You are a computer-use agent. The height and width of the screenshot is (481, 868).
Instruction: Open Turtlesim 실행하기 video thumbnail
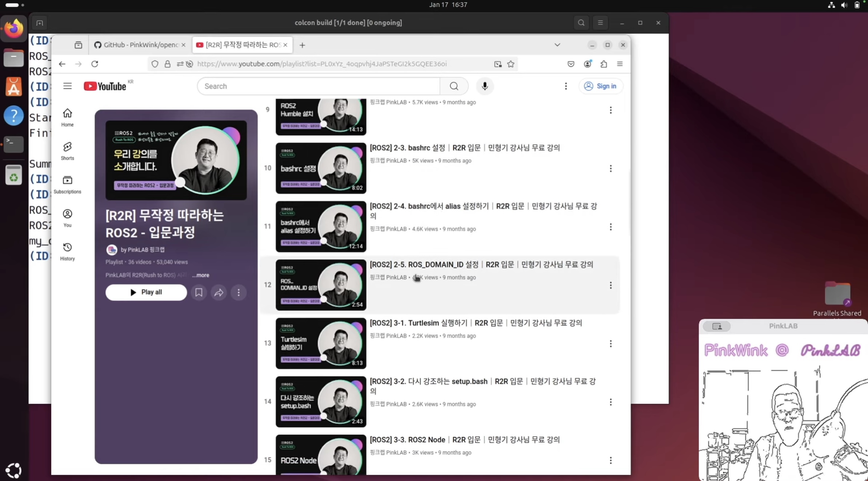pos(321,343)
